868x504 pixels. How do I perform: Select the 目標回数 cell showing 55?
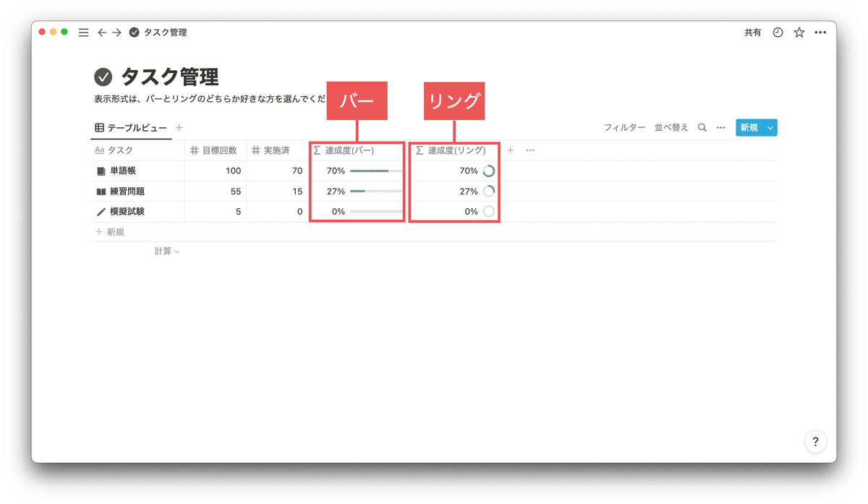click(216, 192)
